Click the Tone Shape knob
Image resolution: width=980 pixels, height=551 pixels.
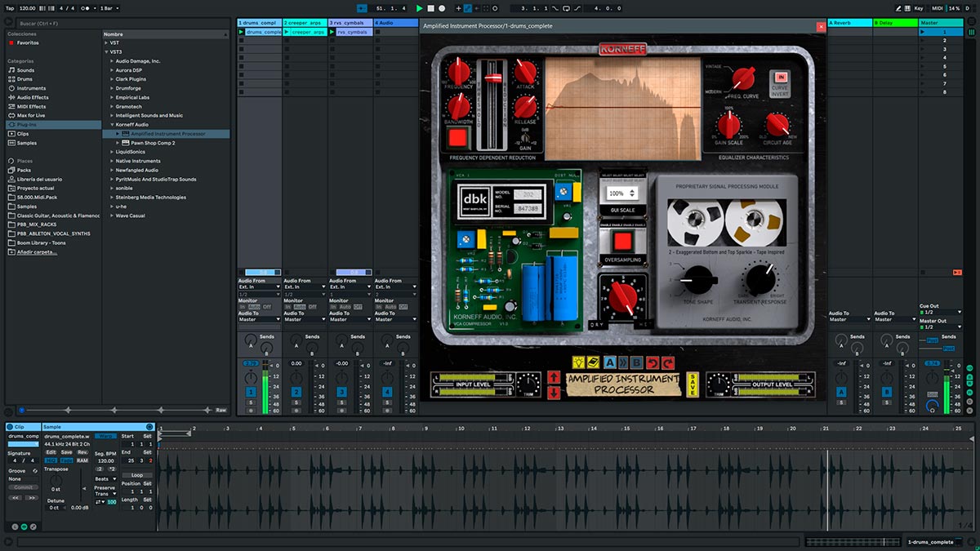click(698, 281)
